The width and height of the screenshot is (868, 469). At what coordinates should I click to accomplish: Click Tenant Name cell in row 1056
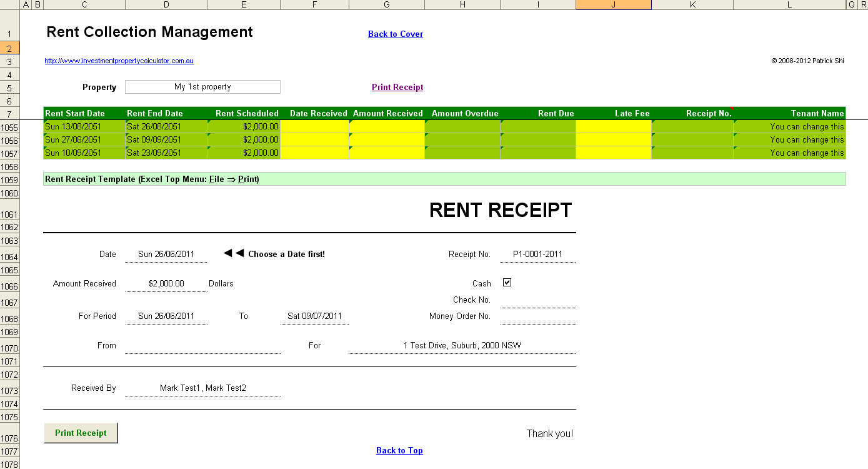(x=789, y=140)
